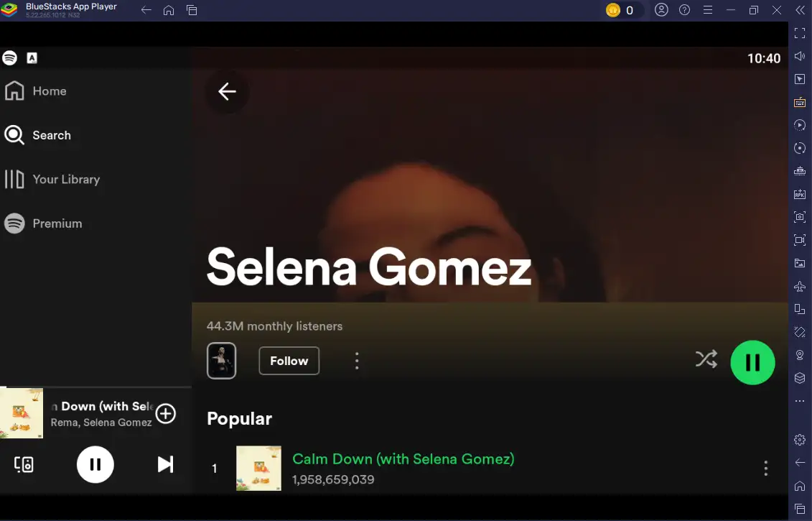Pause from the mini player
This screenshot has height=521, width=812.
coord(95,464)
